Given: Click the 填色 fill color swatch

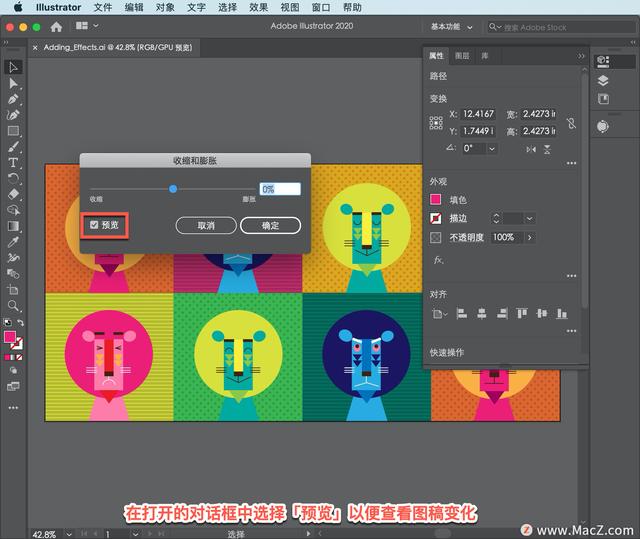Looking at the screenshot, I should click(x=436, y=200).
